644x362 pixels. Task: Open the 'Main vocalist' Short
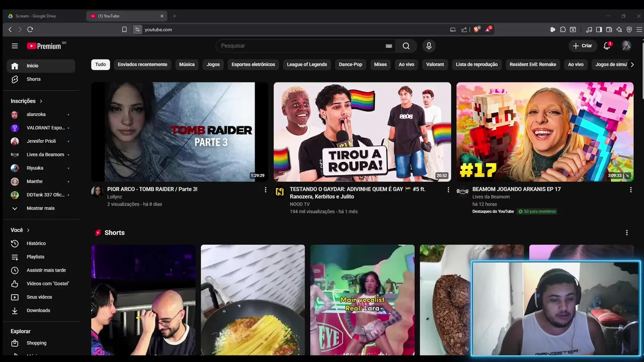point(362,300)
